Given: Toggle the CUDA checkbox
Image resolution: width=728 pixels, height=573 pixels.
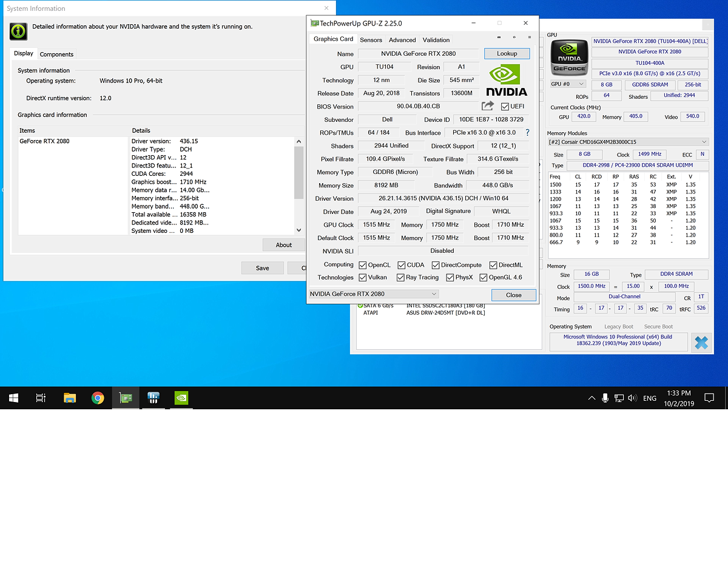Looking at the screenshot, I should (x=402, y=265).
